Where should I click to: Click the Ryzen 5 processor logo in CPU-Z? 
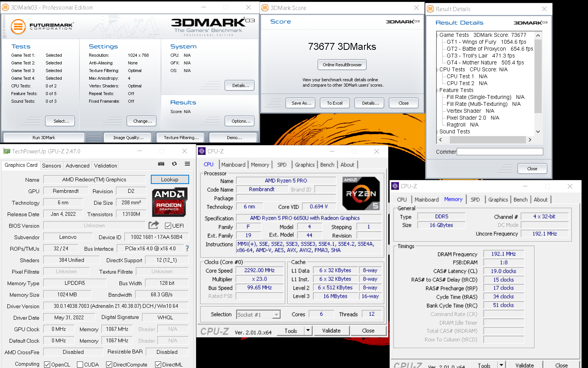click(361, 194)
